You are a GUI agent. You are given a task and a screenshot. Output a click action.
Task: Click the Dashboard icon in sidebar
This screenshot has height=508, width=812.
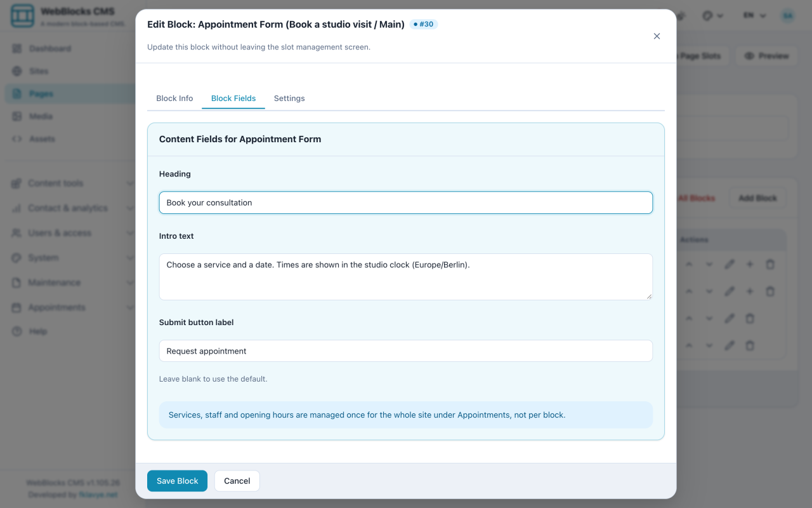click(x=16, y=48)
